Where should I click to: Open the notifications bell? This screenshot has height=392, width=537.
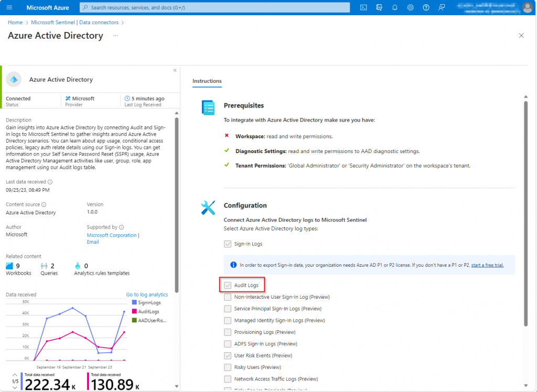395,7
